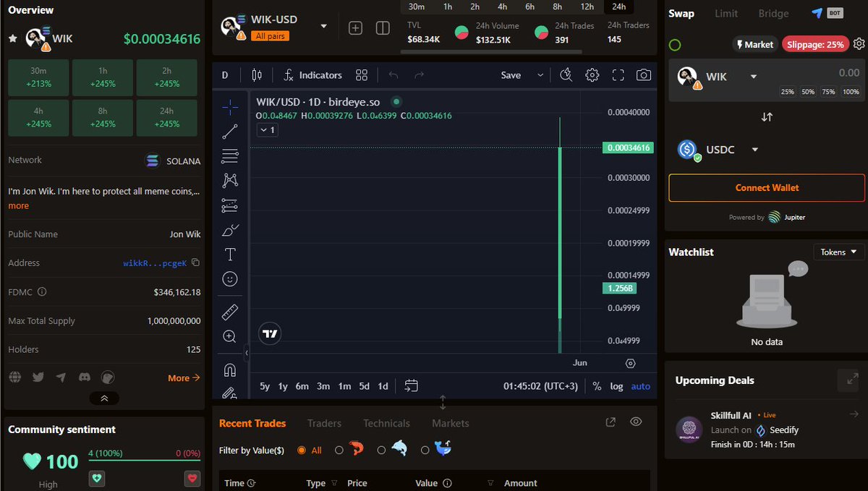Open the USDC token selector dropdown

click(x=754, y=150)
